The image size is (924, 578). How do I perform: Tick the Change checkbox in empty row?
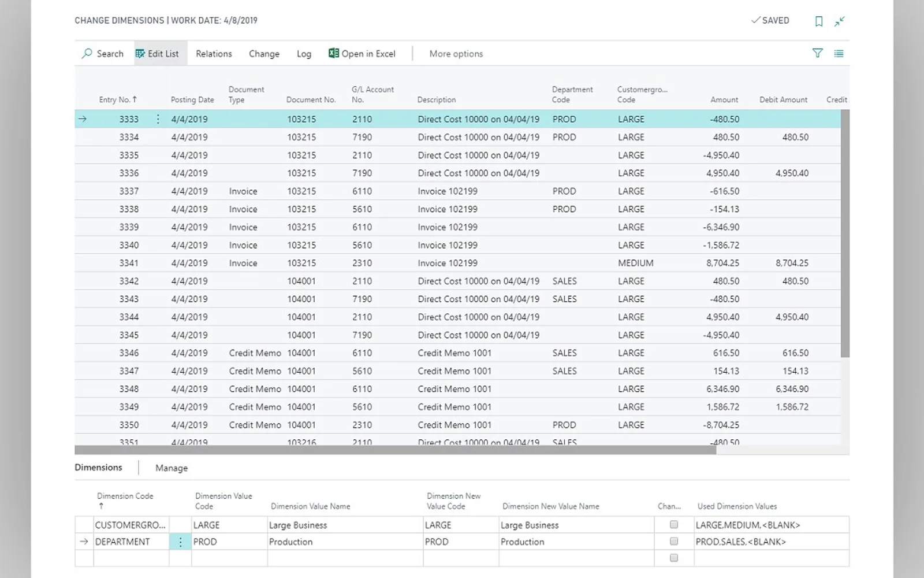673,558
